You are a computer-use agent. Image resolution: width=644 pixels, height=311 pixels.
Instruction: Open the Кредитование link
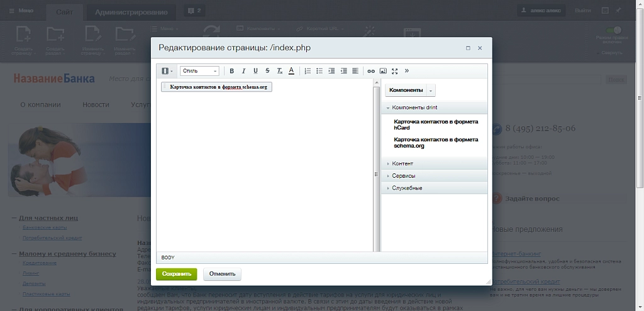coord(40,263)
